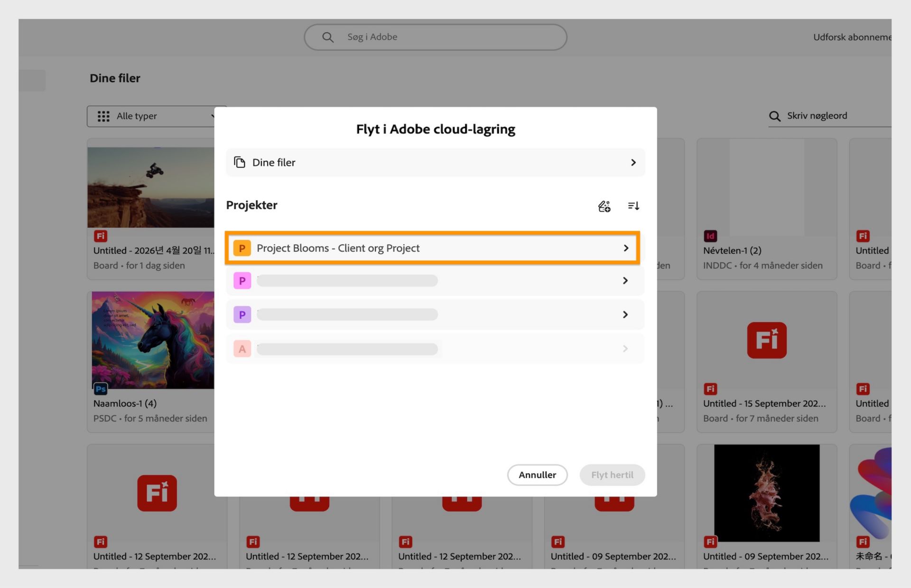This screenshot has height=588, width=911.
Task: Select the Dine filer location label in the dialog
Action: [274, 163]
